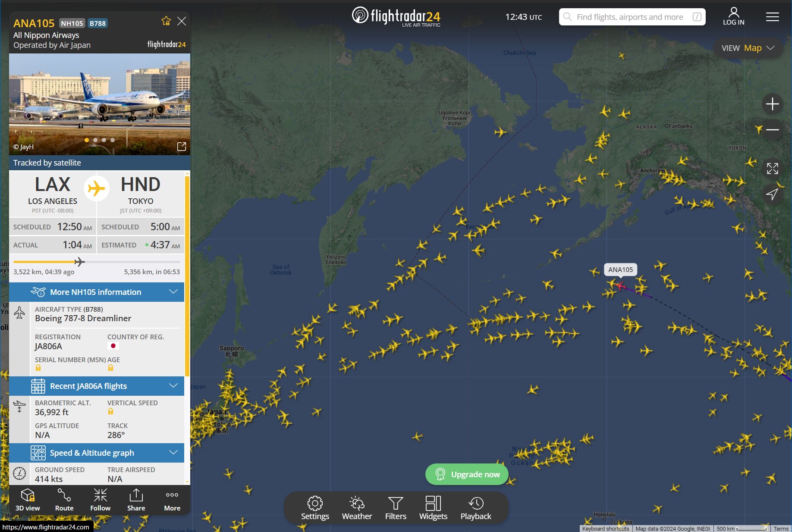
Task: Enable map centering on my location
Action: point(772,194)
